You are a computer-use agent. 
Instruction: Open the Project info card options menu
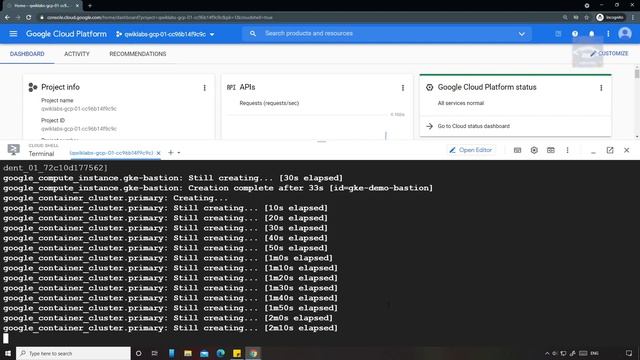point(204,88)
